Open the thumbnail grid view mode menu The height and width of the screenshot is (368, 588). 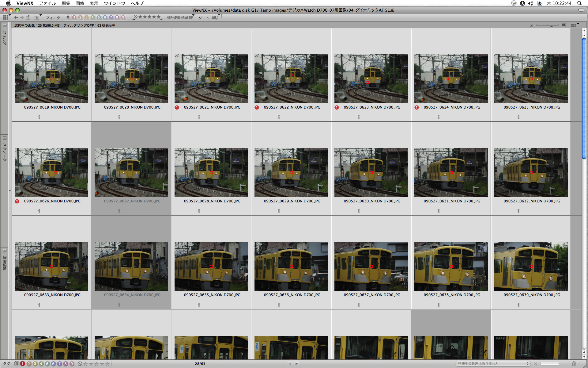(6, 17)
